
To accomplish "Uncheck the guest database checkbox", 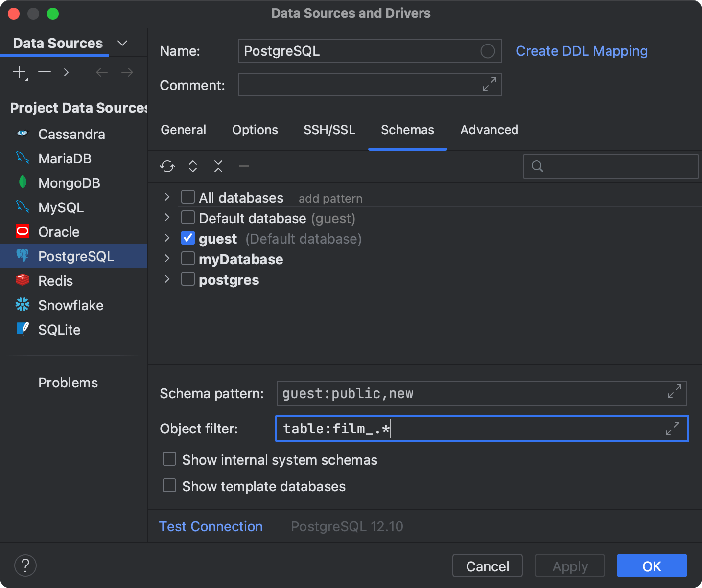I will (188, 238).
